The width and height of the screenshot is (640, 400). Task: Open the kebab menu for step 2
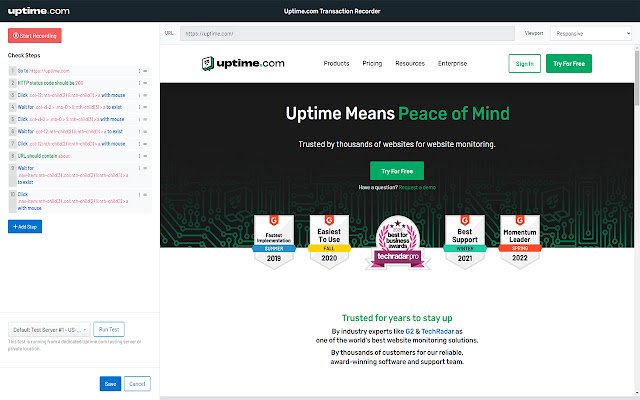coord(139,83)
